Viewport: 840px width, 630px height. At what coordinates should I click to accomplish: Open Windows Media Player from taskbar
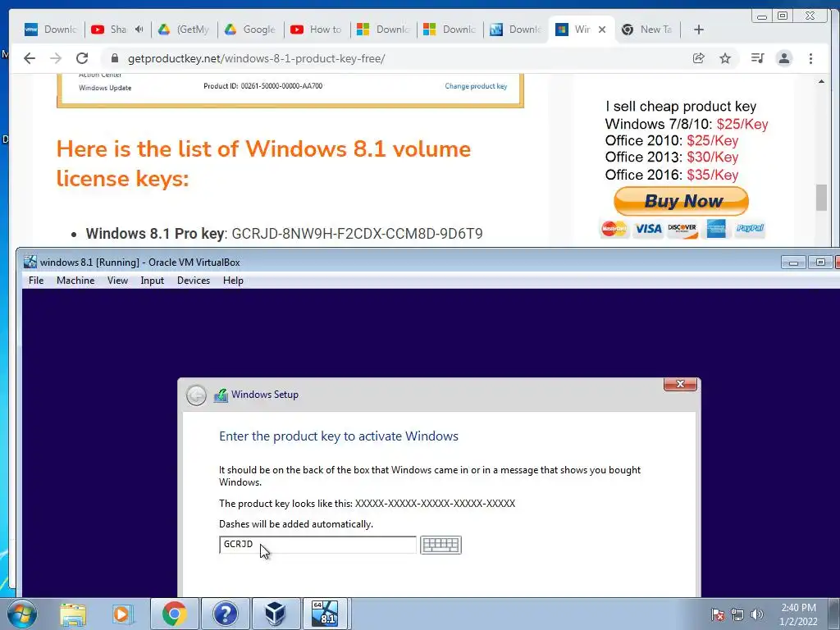(123, 614)
